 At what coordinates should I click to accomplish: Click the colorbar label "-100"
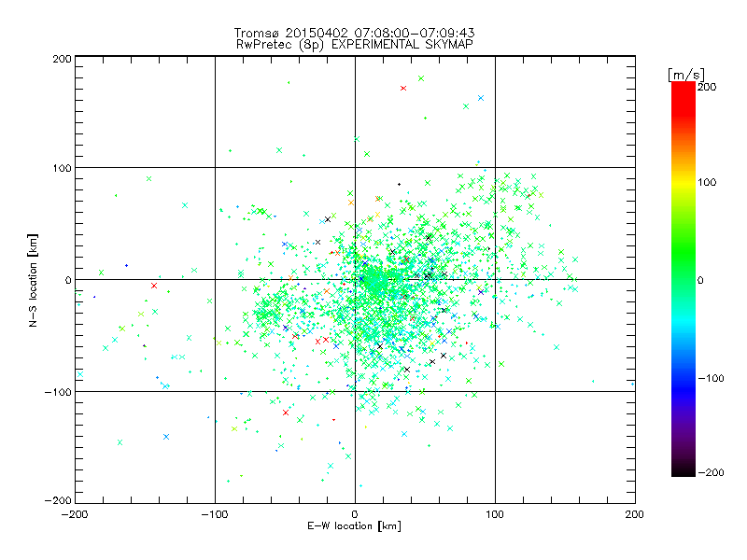[711, 378]
